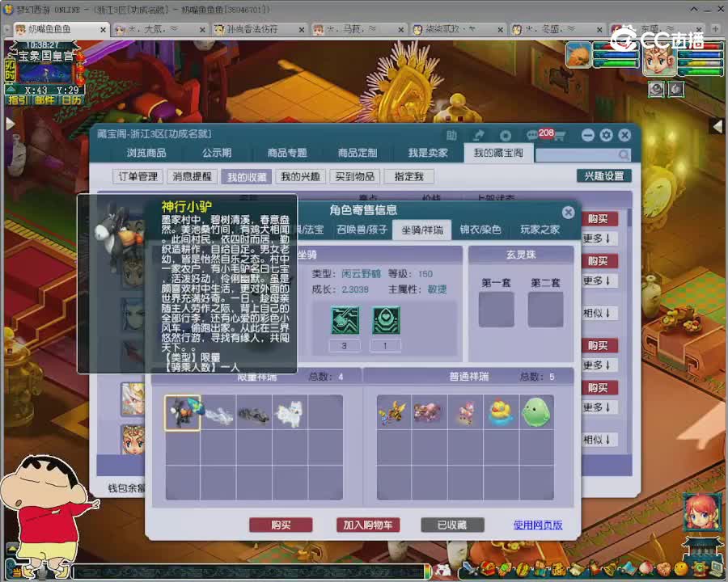Click the 第一套 玄灵珠 slot

(497, 310)
